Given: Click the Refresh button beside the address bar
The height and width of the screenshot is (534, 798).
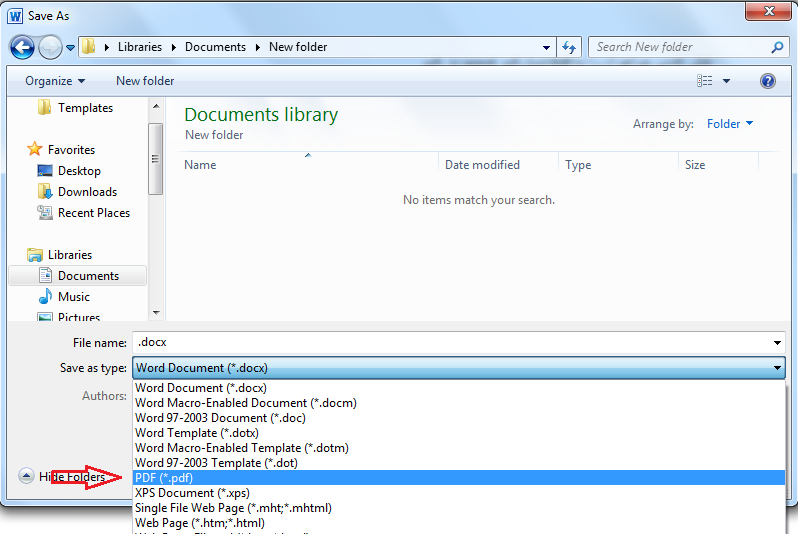Looking at the screenshot, I should point(570,47).
